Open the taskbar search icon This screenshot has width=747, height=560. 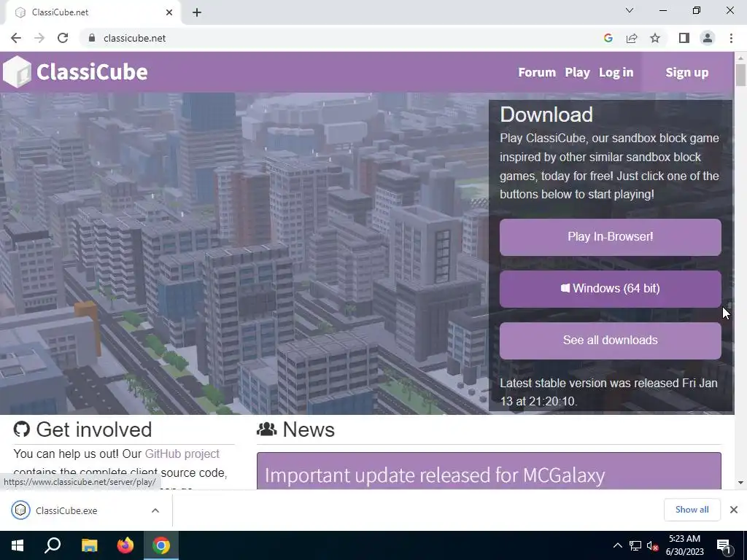coord(53,545)
